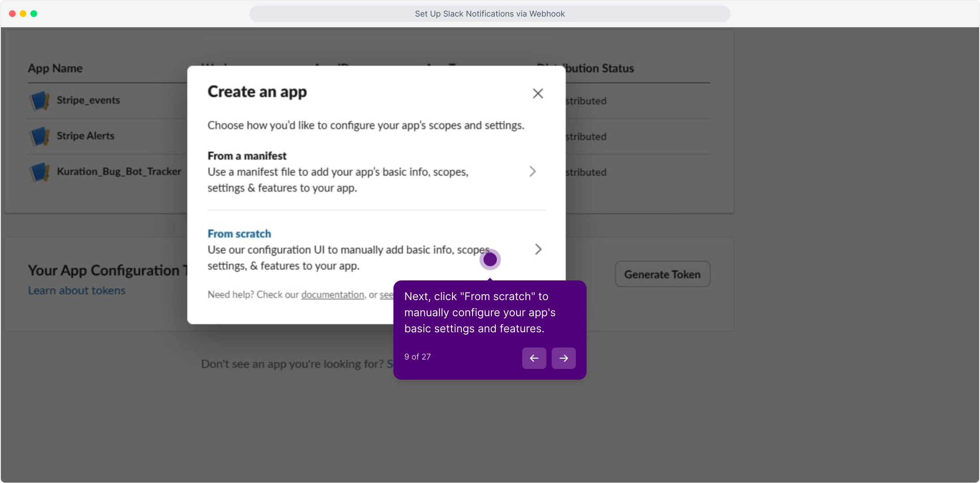Open the documentation link in dialog
The width and height of the screenshot is (980, 483).
(333, 295)
